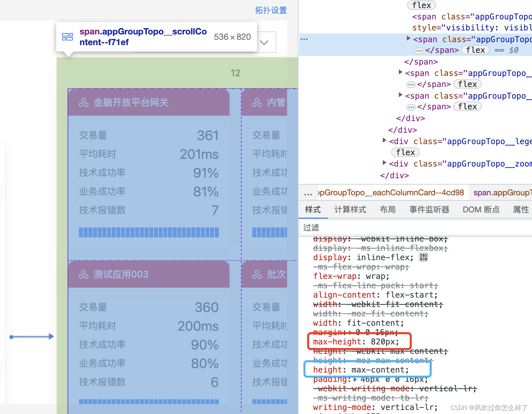This screenshot has height=414, width=532.
Task: Click the app icon on the 金融开放平台网关 card
Action: 84,103
